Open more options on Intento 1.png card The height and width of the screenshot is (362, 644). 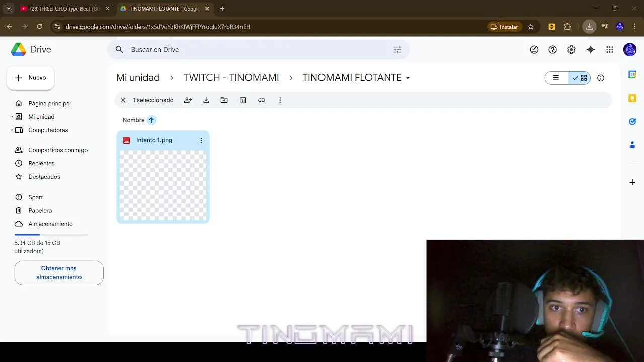click(201, 140)
